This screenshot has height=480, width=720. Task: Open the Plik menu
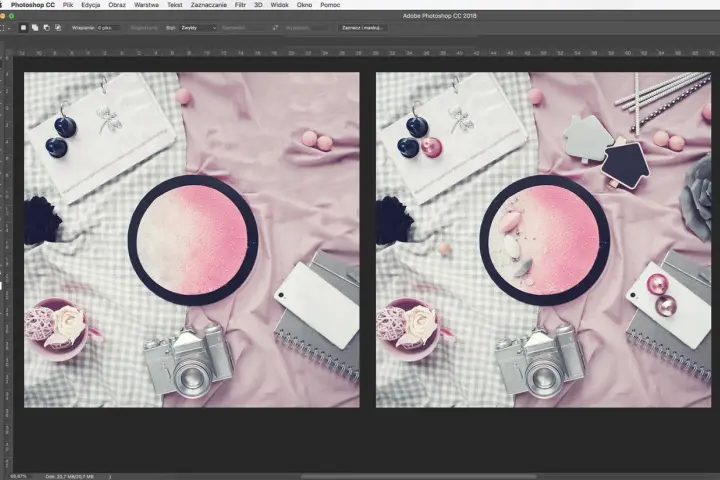[68, 5]
